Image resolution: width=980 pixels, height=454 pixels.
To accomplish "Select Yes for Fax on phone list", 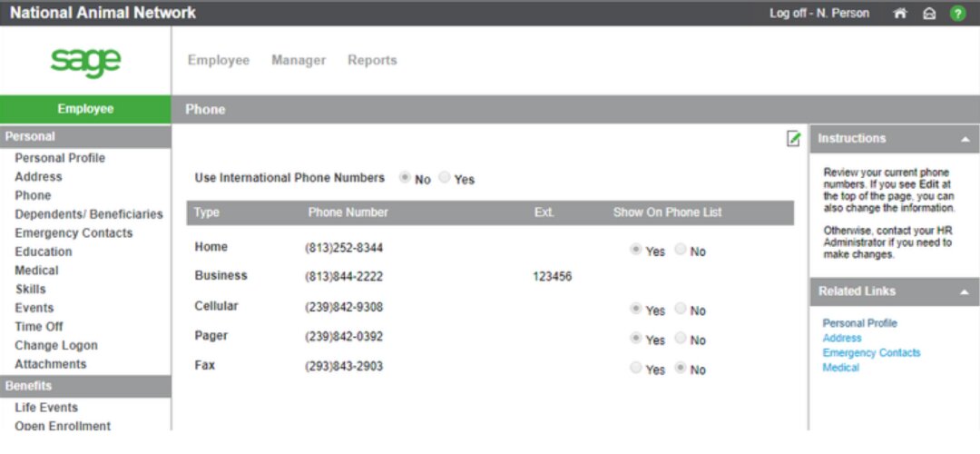I will (x=636, y=370).
